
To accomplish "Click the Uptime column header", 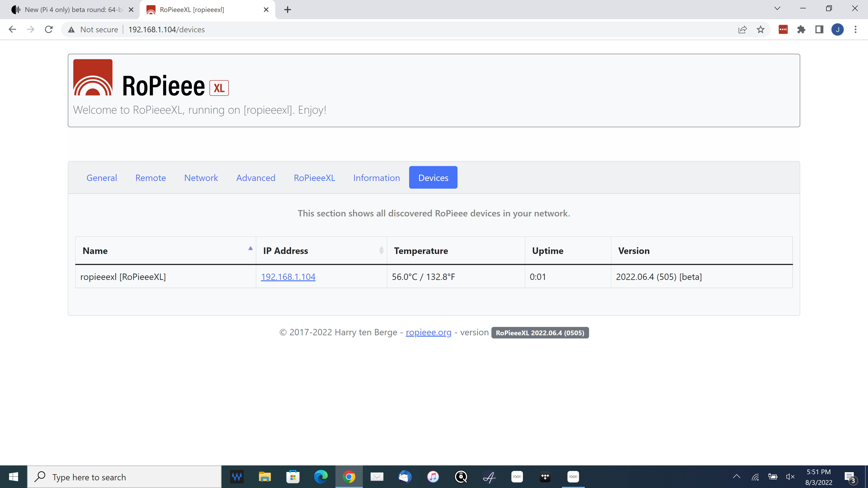I will pyautogui.click(x=568, y=251).
